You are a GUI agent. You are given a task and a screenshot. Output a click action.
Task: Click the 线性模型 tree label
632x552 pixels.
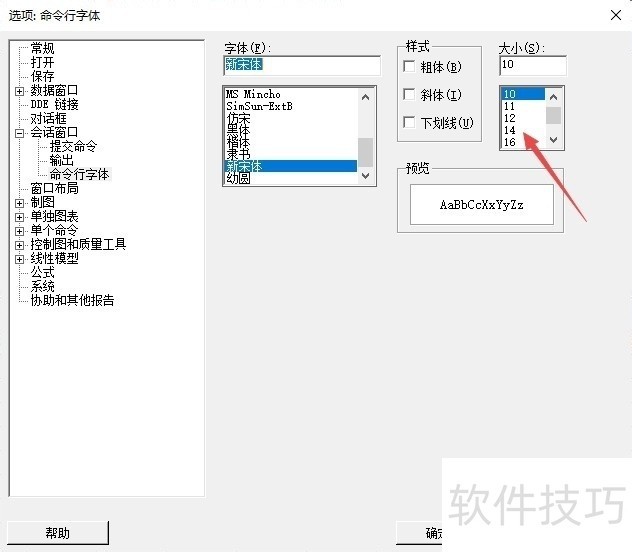point(54,258)
